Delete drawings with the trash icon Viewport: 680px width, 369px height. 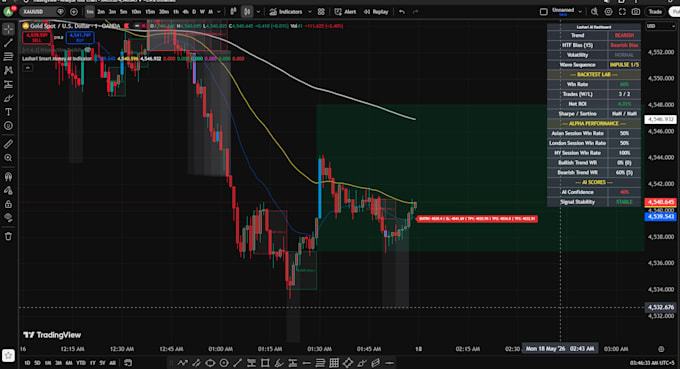[8, 236]
